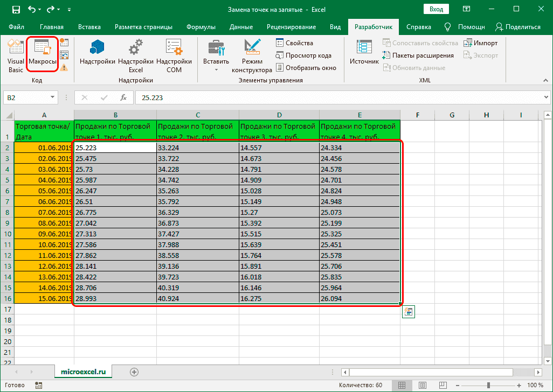This screenshot has height=392, width=553.
Task: Switch to Page Layout view in status bar
Action: [x=423, y=386]
